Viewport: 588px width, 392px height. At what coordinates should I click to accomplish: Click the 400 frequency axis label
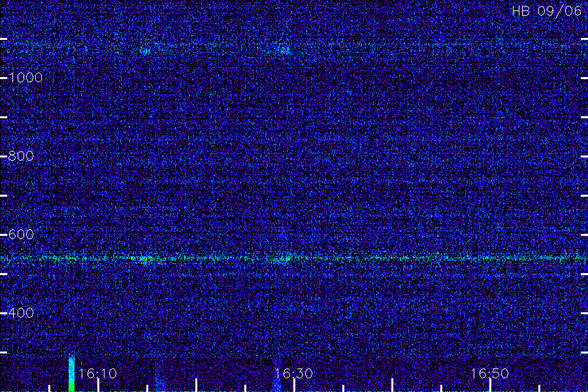tap(21, 313)
